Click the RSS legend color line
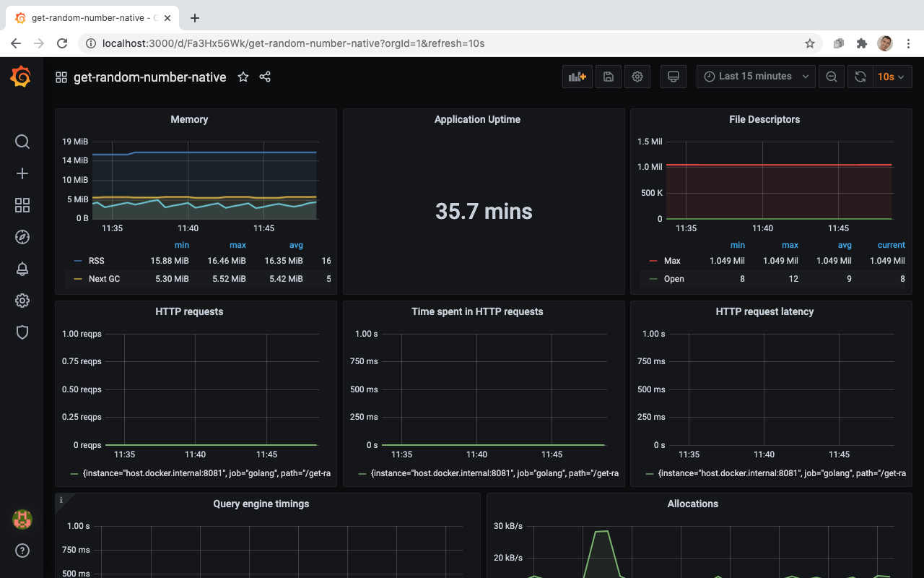 pyautogui.click(x=78, y=261)
